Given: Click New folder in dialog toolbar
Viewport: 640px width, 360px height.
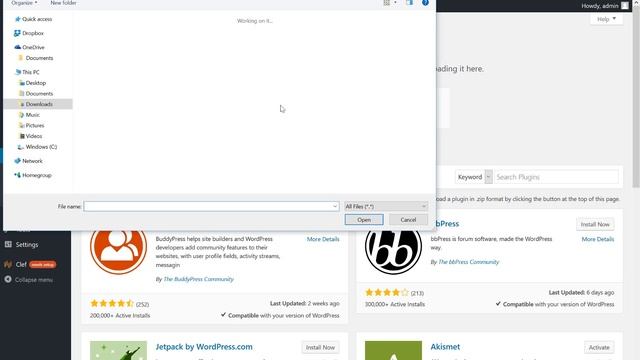Looking at the screenshot, I should pyautogui.click(x=63, y=3).
